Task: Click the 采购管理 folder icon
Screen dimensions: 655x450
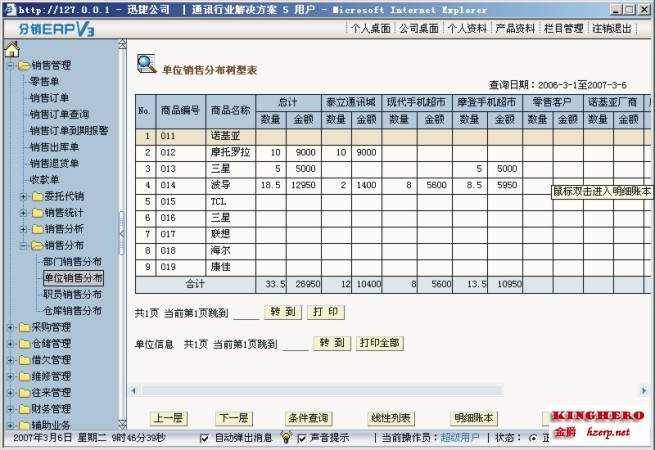Action: [24, 327]
